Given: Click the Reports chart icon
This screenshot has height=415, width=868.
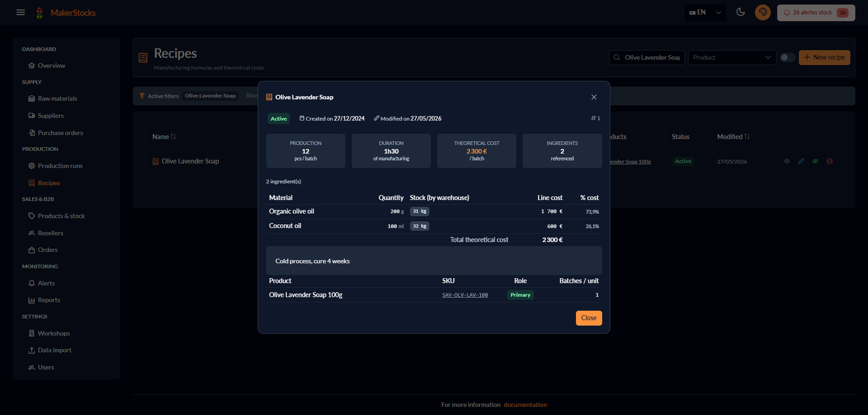Looking at the screenshot, I should (32, 300).
